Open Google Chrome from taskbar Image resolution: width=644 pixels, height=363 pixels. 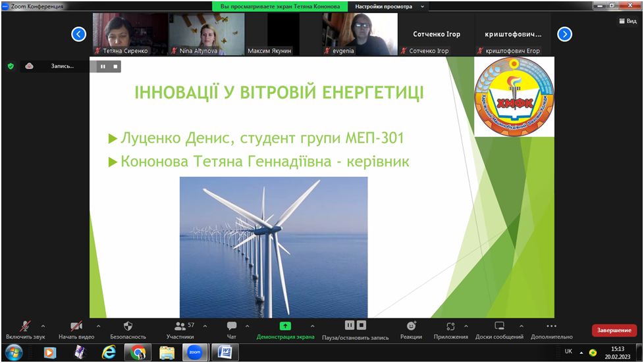(138, 352)
